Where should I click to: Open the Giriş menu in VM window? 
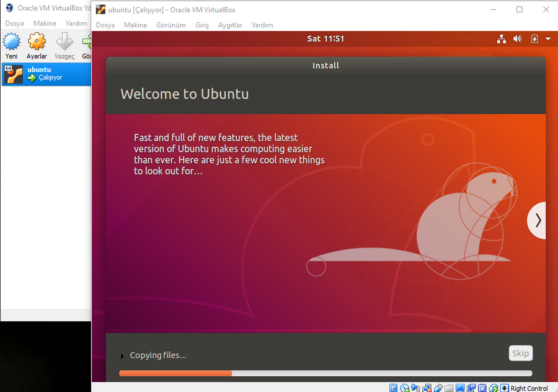point(202,25)
